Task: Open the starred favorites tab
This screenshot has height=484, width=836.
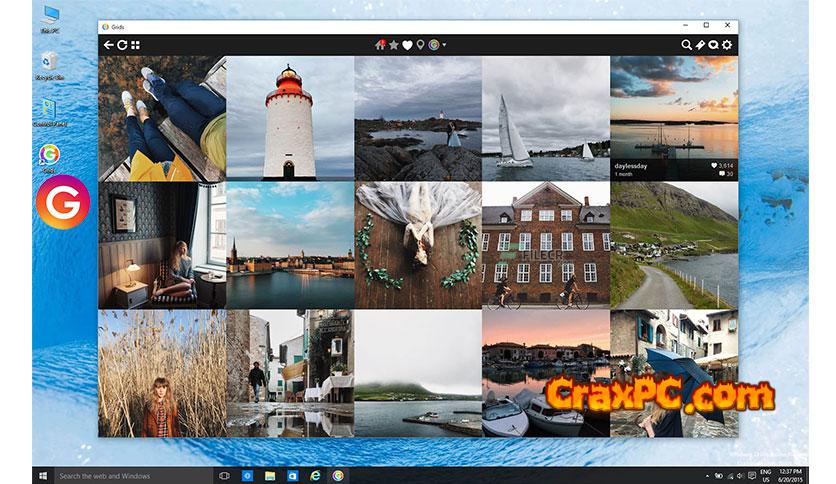Action: (394, 45)
